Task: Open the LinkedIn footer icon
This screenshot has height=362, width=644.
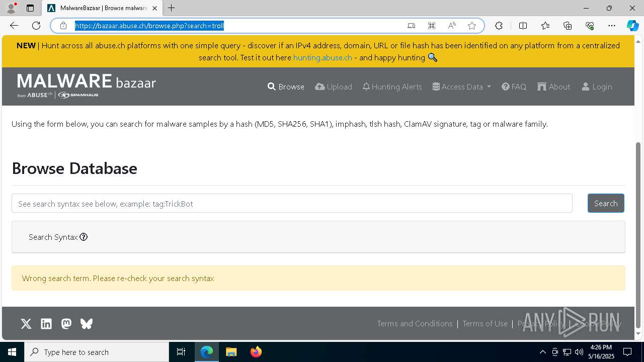Action: pyautogui.click(x=46, y=324)
